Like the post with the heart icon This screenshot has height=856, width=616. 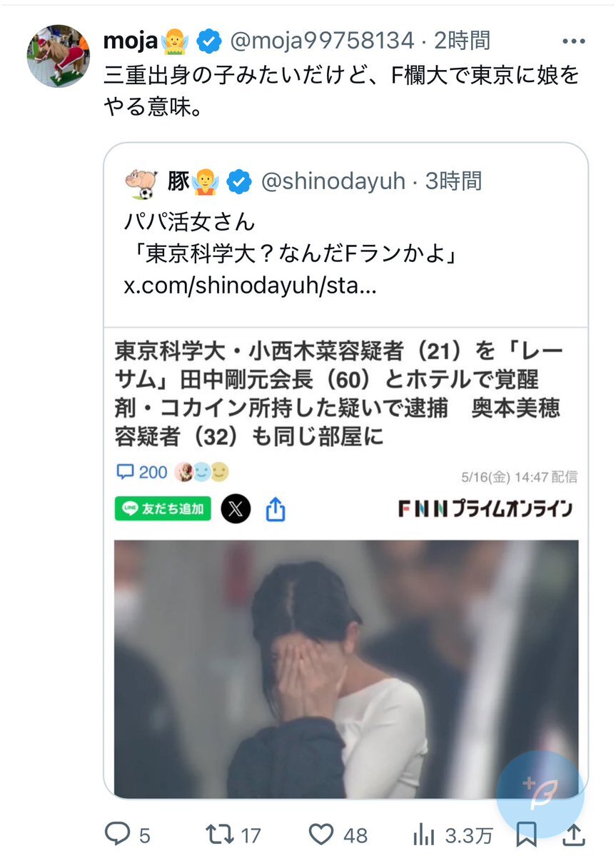tap(320, 834)
